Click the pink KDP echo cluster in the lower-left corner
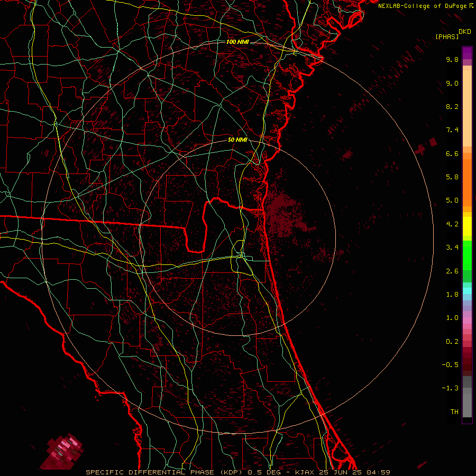Image resolution: width=476 pixels, height=476 pixels. [x=62, y=451]
